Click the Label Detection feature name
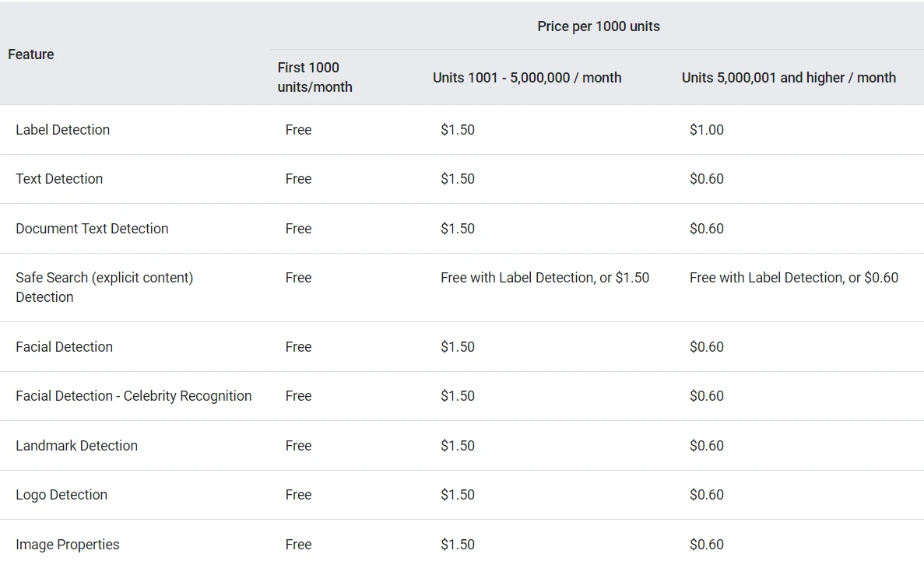 coord(62,130)
